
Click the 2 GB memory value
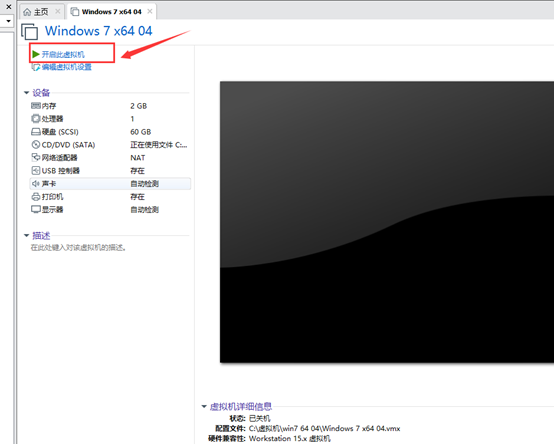pos(138,106)
